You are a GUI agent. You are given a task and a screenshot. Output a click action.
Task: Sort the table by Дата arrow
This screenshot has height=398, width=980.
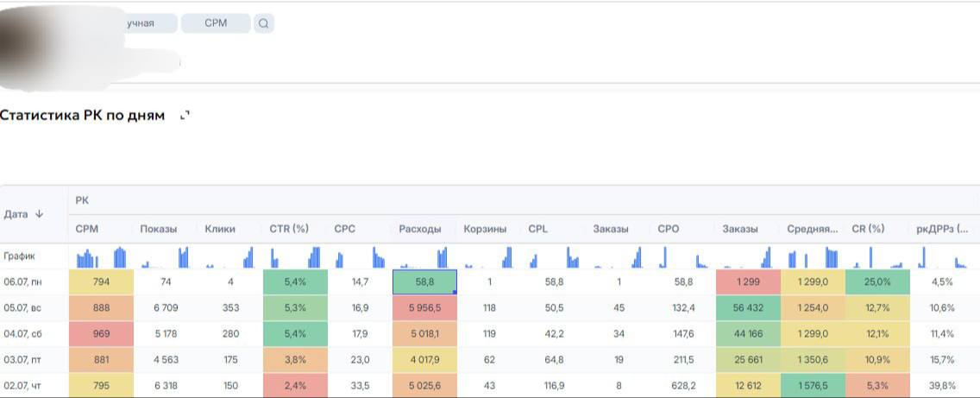tap(39, 214)
